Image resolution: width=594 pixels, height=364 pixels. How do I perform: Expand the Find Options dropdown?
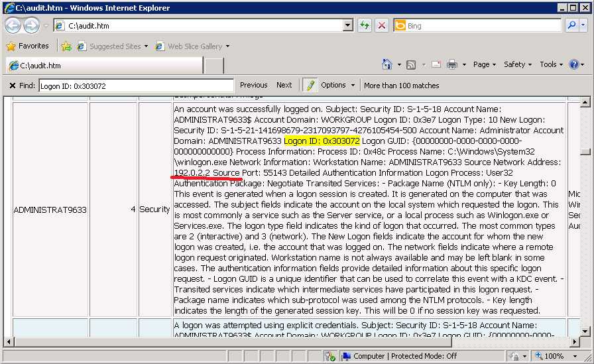(x=338, y=85)
